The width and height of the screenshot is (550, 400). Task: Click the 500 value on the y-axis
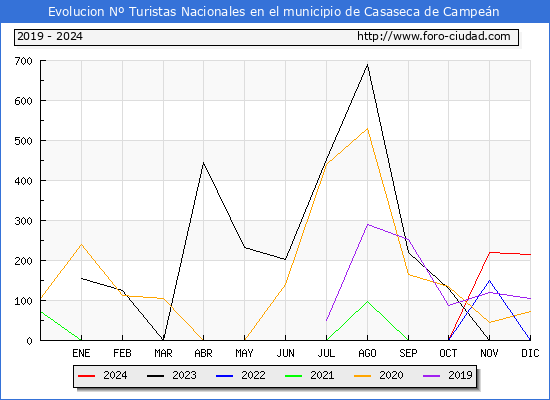(x=24, y=141)
